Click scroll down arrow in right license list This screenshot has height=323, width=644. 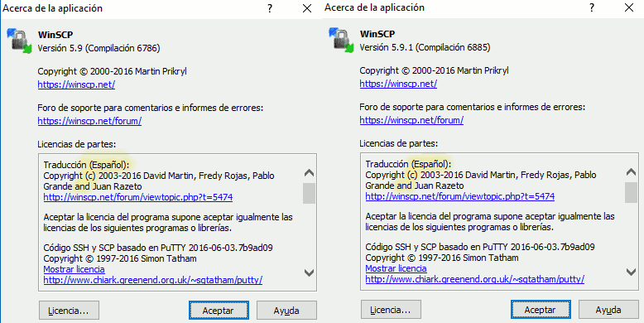631,272
